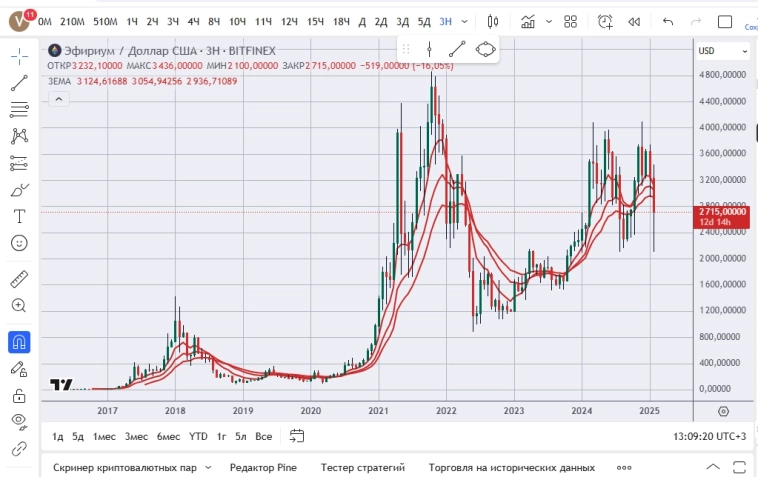Open the indicators menu

pyautogui.click(x=528, y=22)
